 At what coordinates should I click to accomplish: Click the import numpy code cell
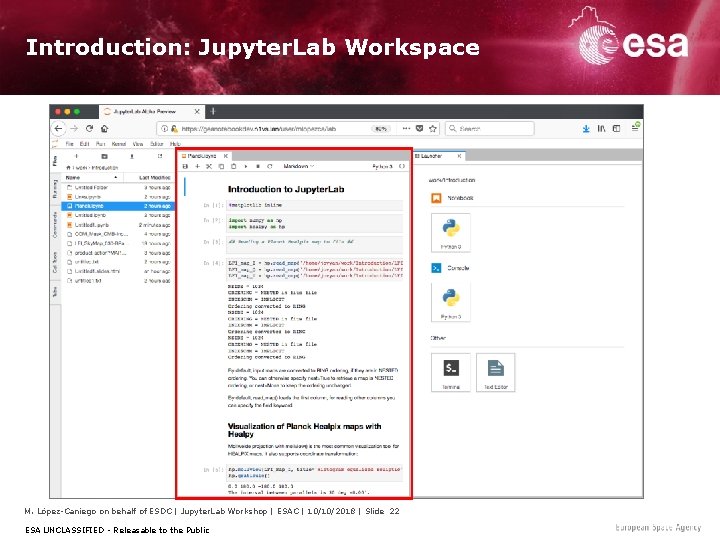pos(314,223)
